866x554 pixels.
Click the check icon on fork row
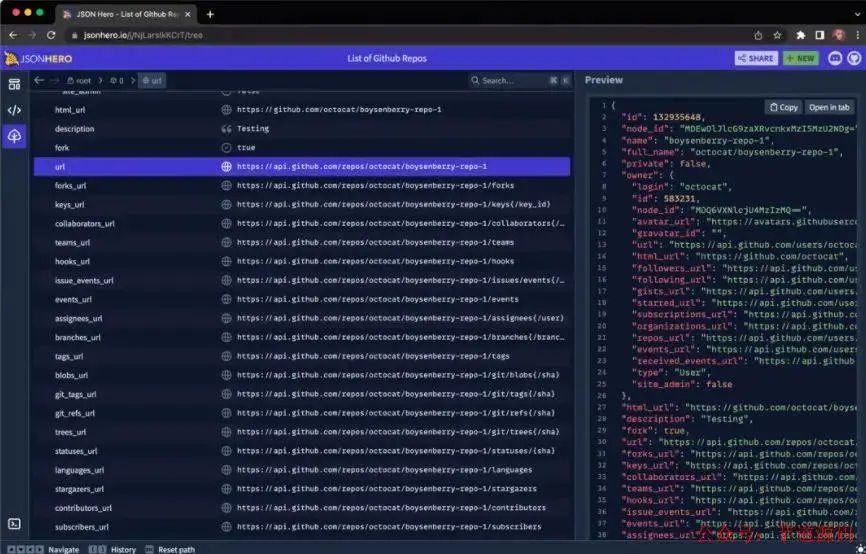click(x=226, y=147)
